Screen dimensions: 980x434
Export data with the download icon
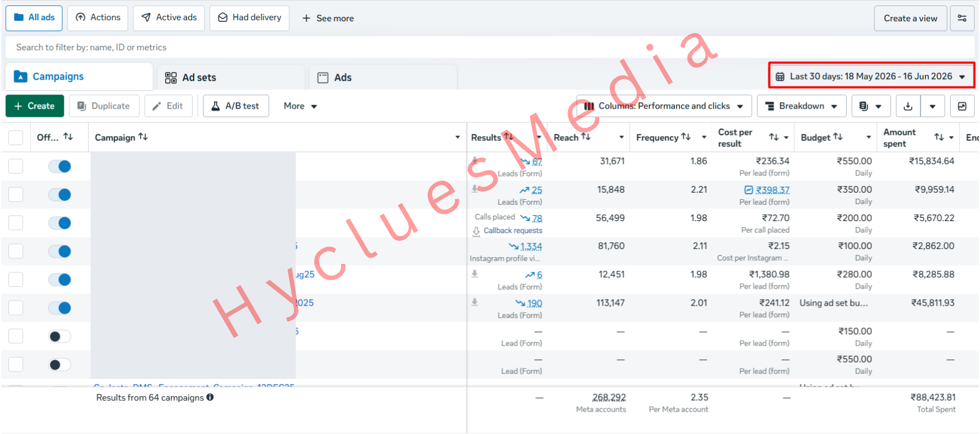point(908,106)
